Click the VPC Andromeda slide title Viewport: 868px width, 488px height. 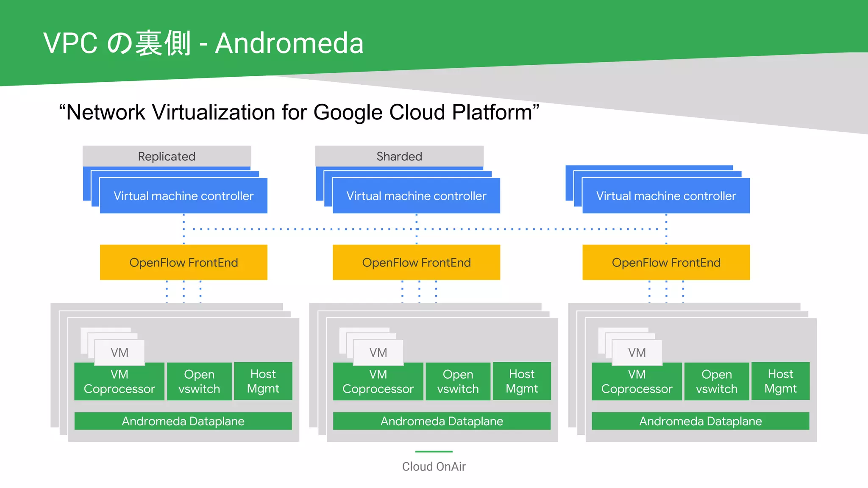tap(203, 43)
